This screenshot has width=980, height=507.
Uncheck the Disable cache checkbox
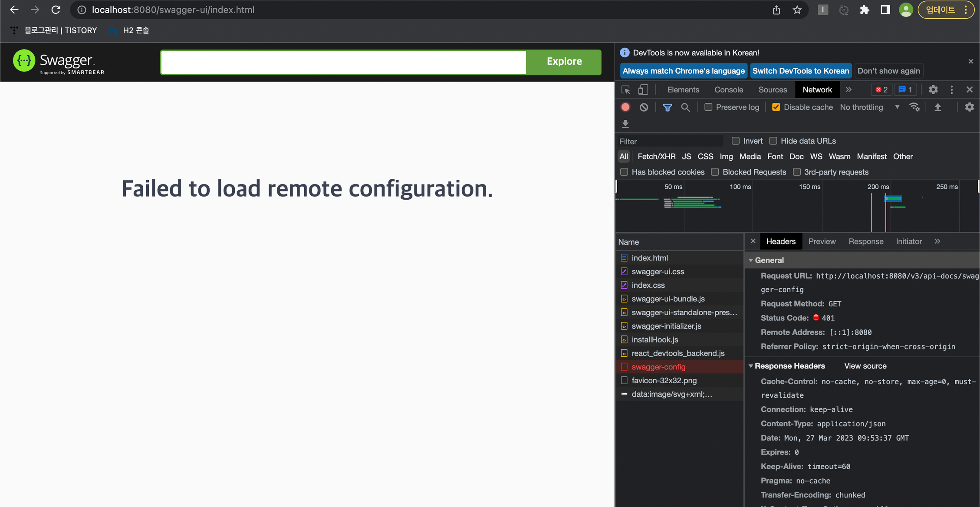point(776,107)
